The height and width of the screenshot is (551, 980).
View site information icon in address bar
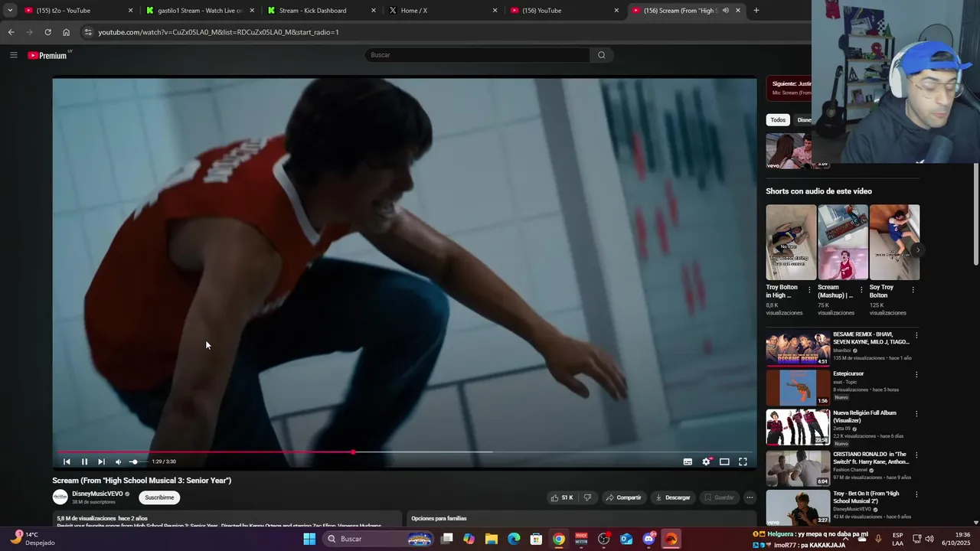point(88,32)
